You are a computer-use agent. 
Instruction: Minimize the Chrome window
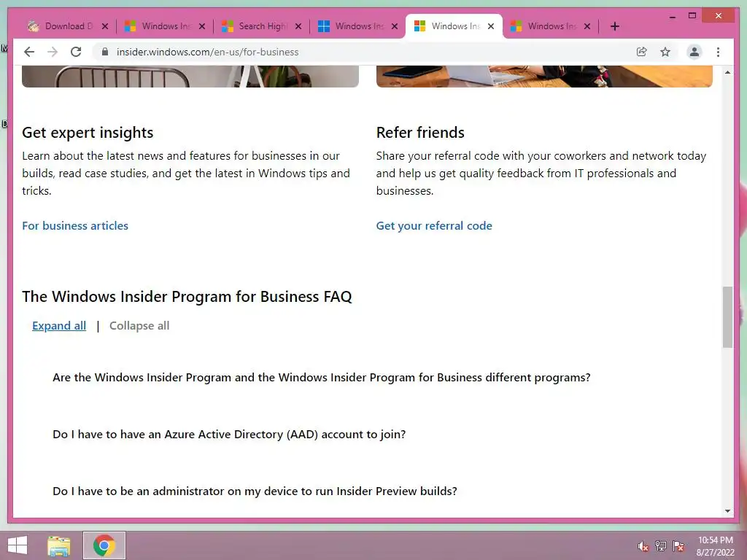point(672,16)
